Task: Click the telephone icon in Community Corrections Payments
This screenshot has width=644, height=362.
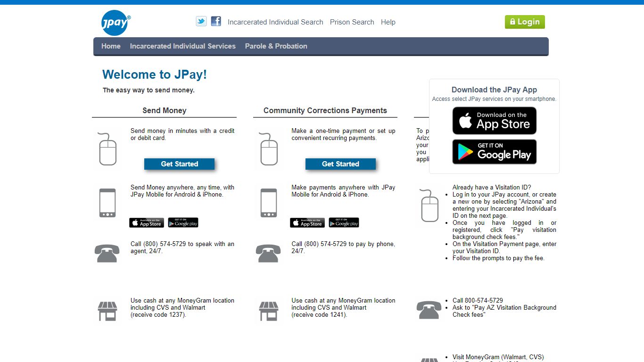Action: [268, 253]
